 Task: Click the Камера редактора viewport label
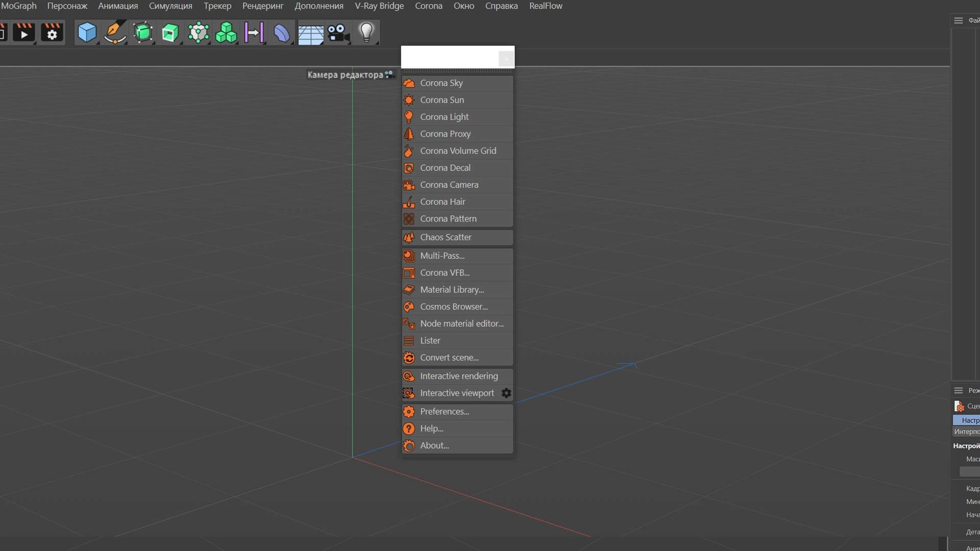point(345,74)
